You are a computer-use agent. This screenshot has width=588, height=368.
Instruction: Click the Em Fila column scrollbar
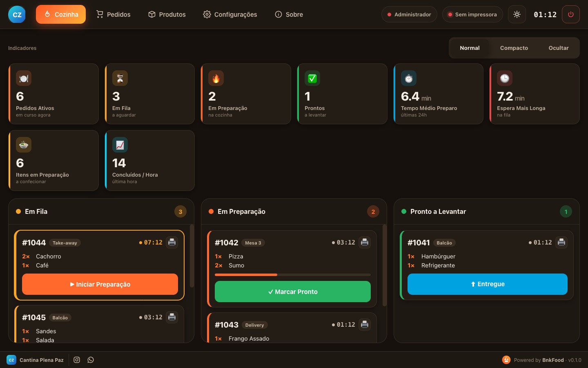click(192, 256)
